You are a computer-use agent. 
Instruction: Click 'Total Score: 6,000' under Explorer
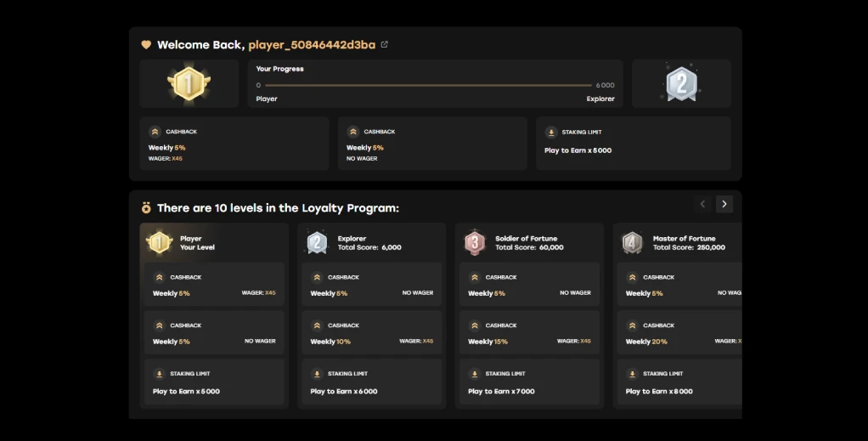[x=369, y=247]
